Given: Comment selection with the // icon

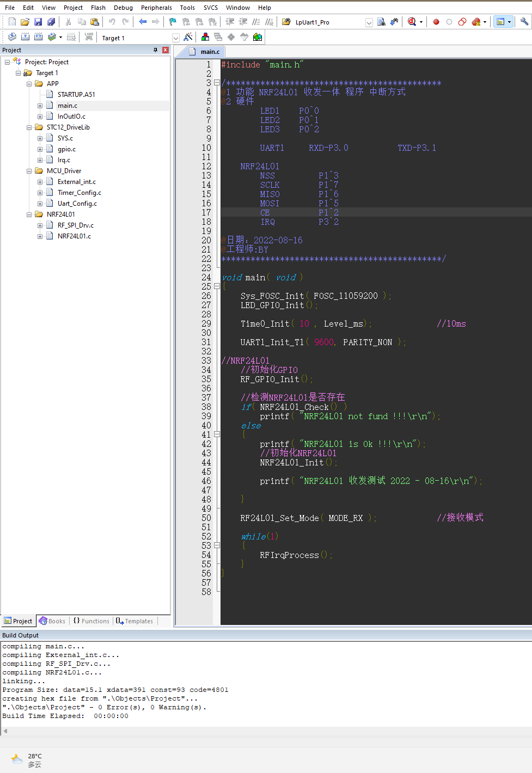Looking at the screenshot, I should 256,22.
